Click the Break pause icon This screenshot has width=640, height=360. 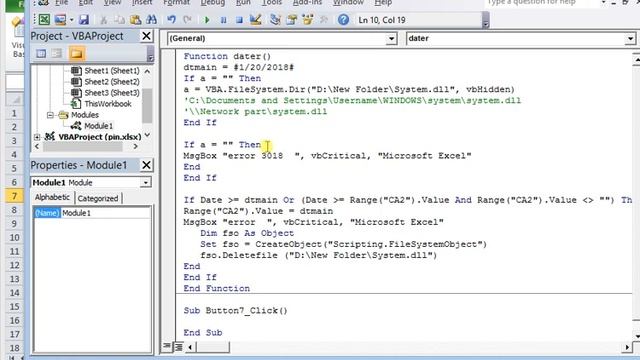[x=223, y=20]
